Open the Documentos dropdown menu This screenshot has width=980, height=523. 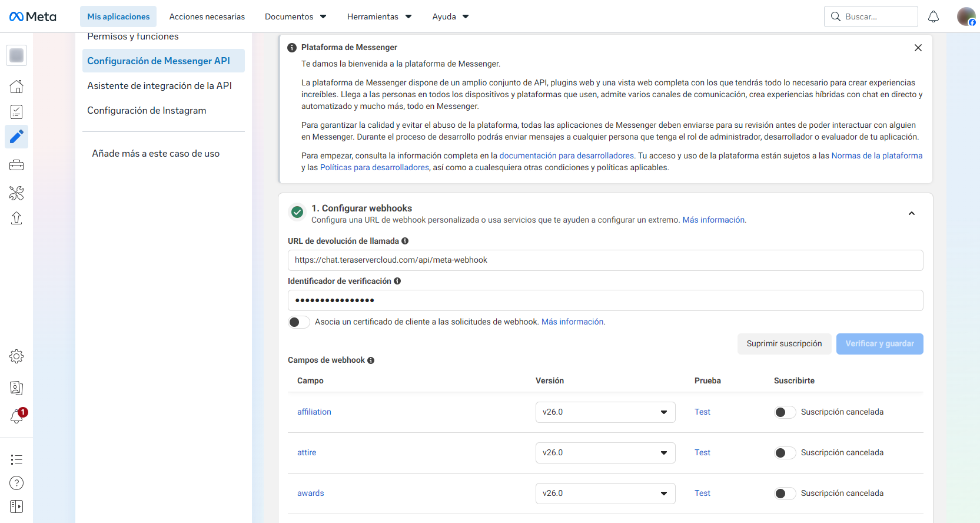click(x=295, y=16)
